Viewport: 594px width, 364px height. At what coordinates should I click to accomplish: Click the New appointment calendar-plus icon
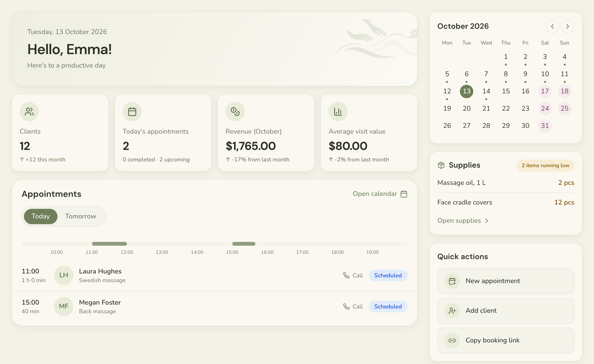pyautogui.click(x=452, y=281)
